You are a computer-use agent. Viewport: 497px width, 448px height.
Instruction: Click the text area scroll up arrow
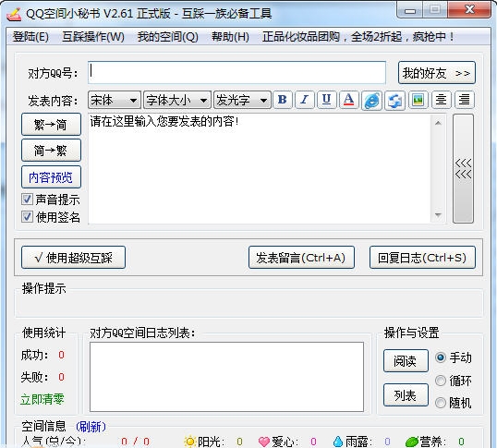tap(438, 123)
